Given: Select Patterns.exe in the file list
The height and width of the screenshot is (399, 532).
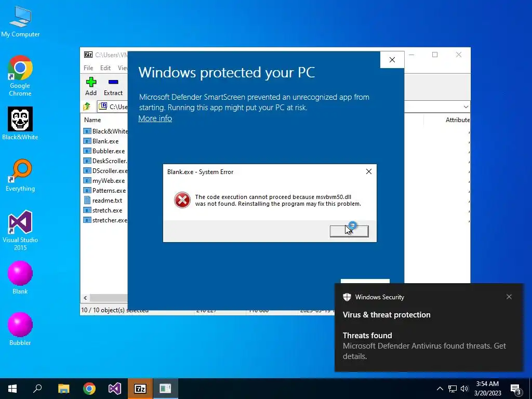Looking at the screenshot, I should (x=104, y=191).
